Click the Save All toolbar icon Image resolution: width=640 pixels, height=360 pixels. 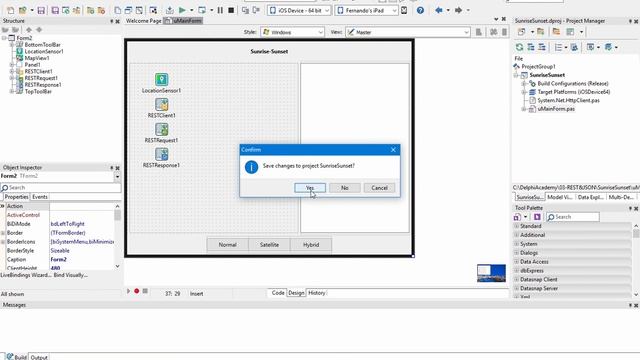coord(55,10)
